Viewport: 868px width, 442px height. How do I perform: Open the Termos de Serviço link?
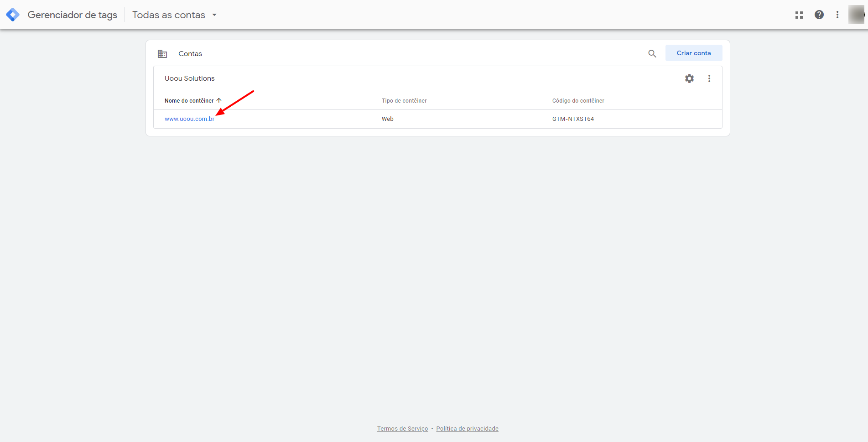pos(403,429)
